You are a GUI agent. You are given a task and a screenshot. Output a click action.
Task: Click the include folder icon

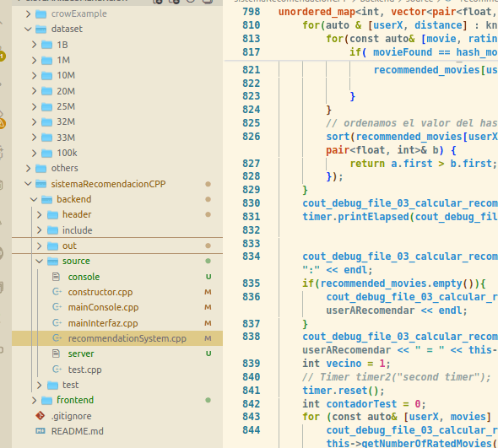click(x=52, y=230)
